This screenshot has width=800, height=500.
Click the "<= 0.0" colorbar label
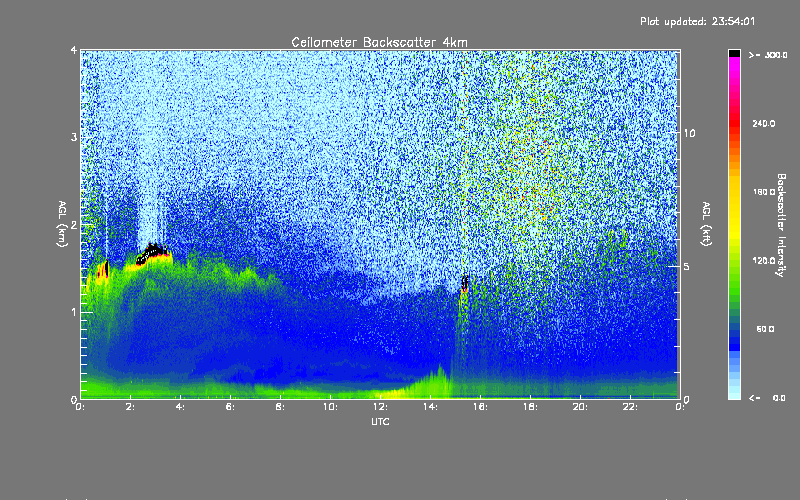point(767,398)
